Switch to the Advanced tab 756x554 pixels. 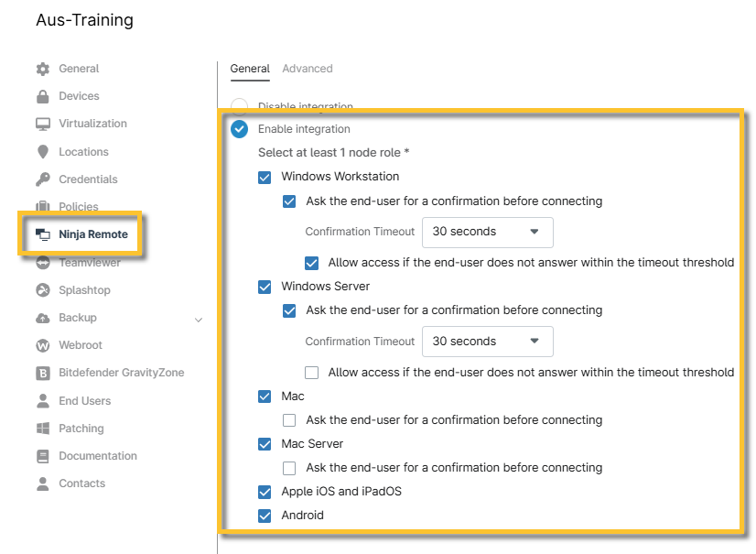point(307,69)
